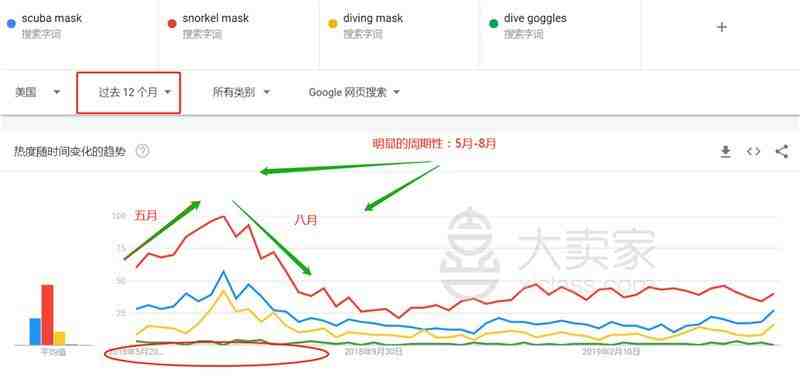Click the yellow diving mask dot

point(333,23)
